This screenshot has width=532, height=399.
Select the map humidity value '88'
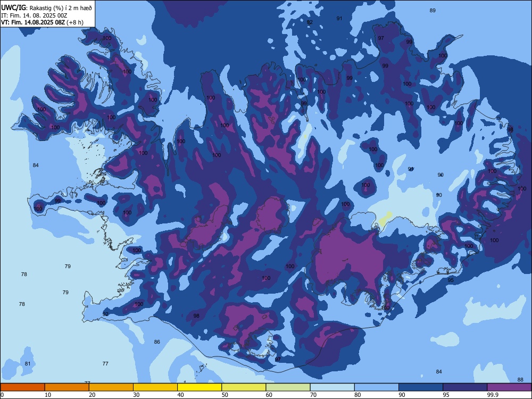coord(520,380)
